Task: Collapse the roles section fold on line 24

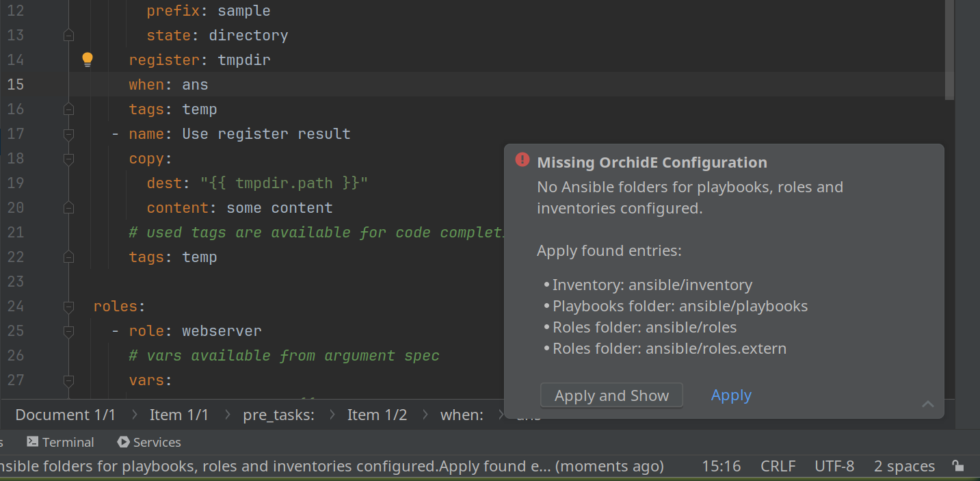Action: (68, 307)
